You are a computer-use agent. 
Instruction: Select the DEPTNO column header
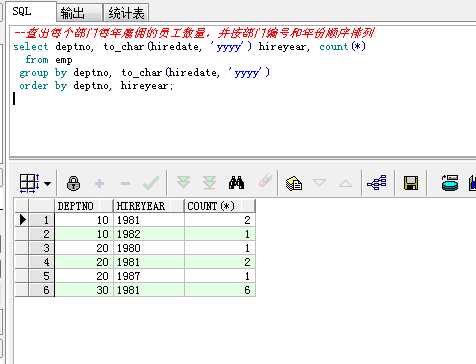pos(84,206)
